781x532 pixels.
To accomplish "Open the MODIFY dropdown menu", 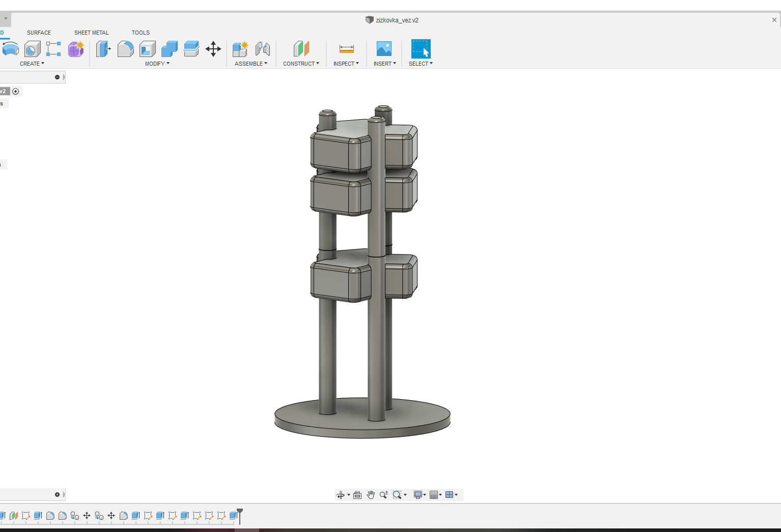I will [x=157, y=64].
